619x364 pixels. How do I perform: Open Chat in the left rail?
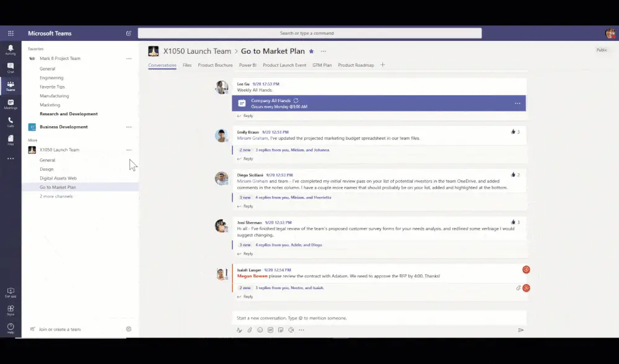tap(11, 68)
